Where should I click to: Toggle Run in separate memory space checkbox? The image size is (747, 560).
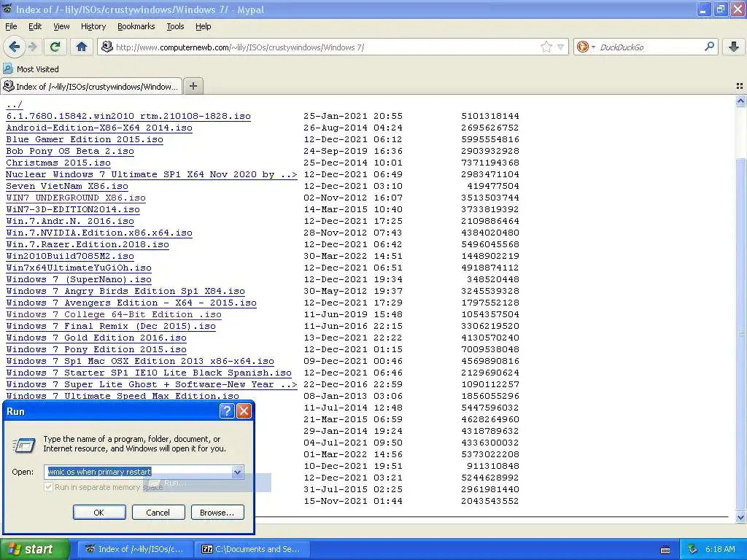[x=48, y=486]
